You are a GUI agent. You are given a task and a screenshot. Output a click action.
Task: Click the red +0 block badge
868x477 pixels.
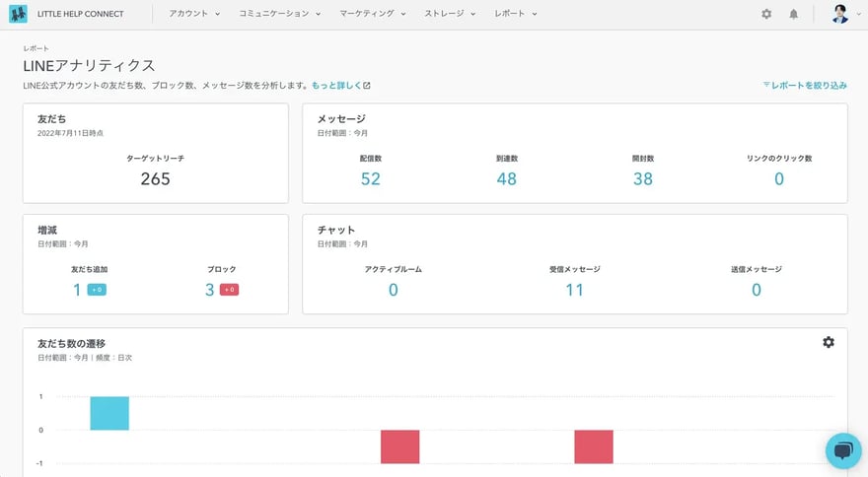pyautogui.click(x=229, y=290)
